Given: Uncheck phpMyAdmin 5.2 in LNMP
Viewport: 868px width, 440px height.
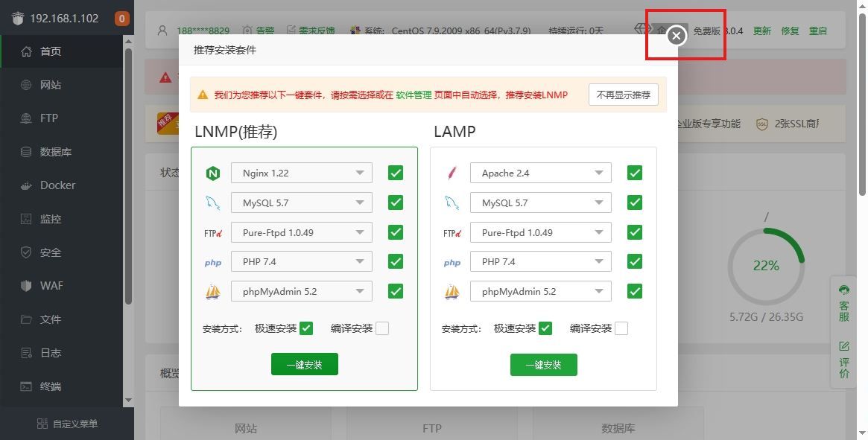Looking at the screenshot, I should [x=395, y=291].
